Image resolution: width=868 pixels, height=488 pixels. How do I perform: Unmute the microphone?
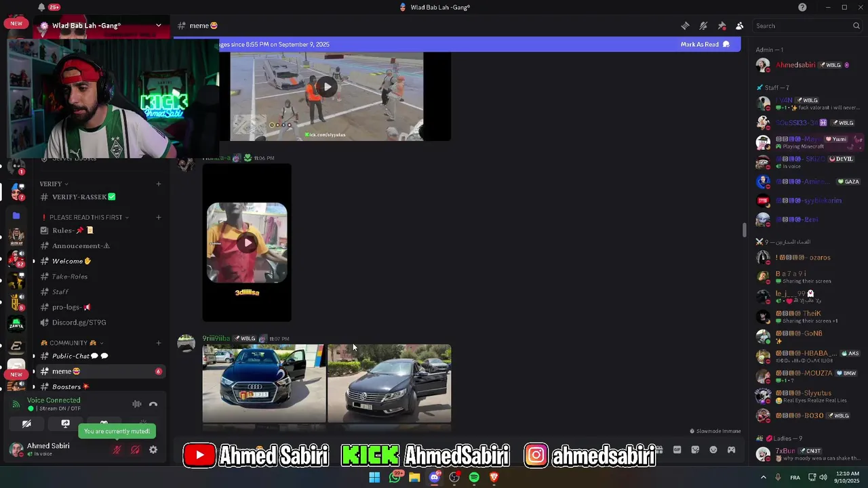(x=117, y=449)
